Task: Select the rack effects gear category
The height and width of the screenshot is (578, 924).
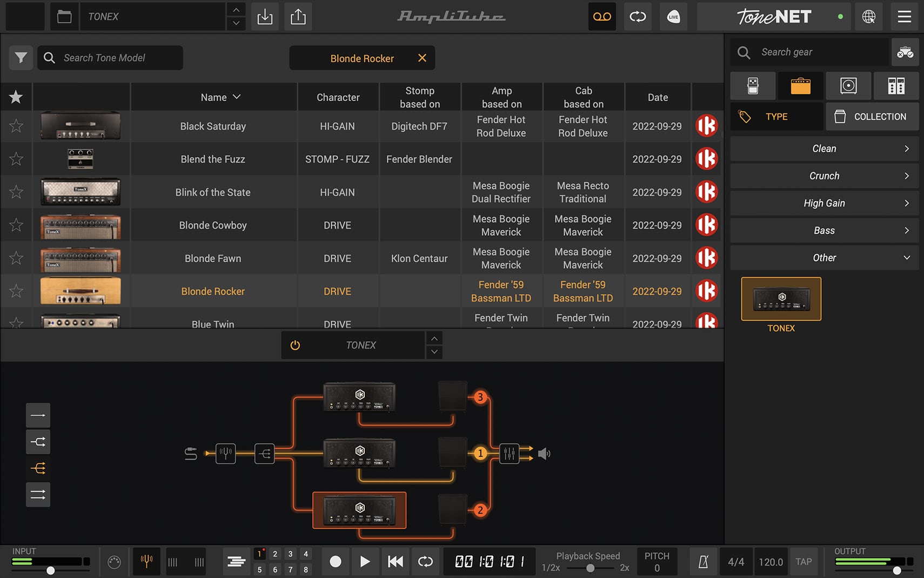Action: click(896, 85)
